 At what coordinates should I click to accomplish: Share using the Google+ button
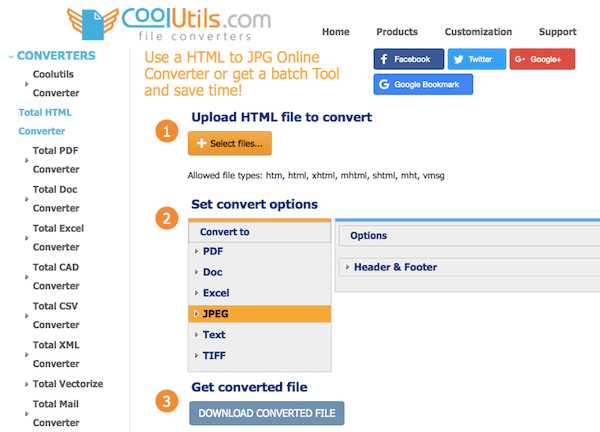pos(542,59)
